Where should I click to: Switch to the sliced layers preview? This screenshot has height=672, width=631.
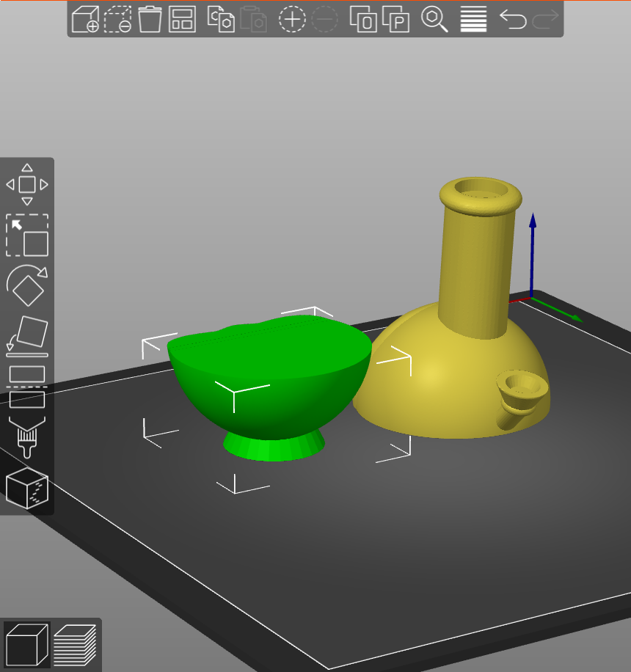tap(75, 645)
